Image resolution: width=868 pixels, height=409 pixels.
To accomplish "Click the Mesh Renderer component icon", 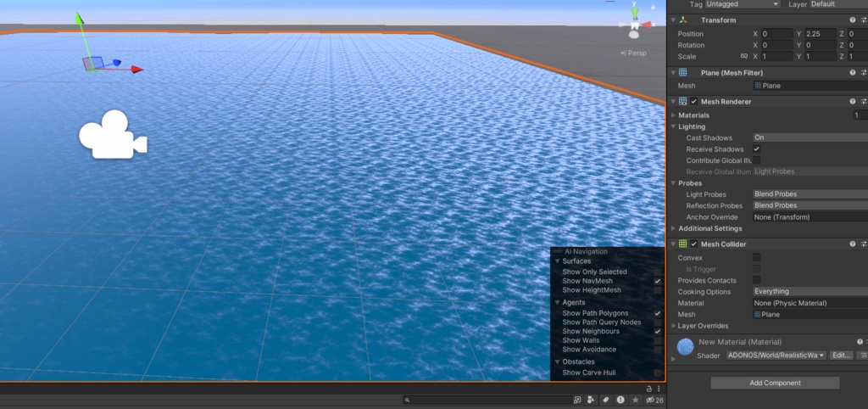I will coord(683,102).
